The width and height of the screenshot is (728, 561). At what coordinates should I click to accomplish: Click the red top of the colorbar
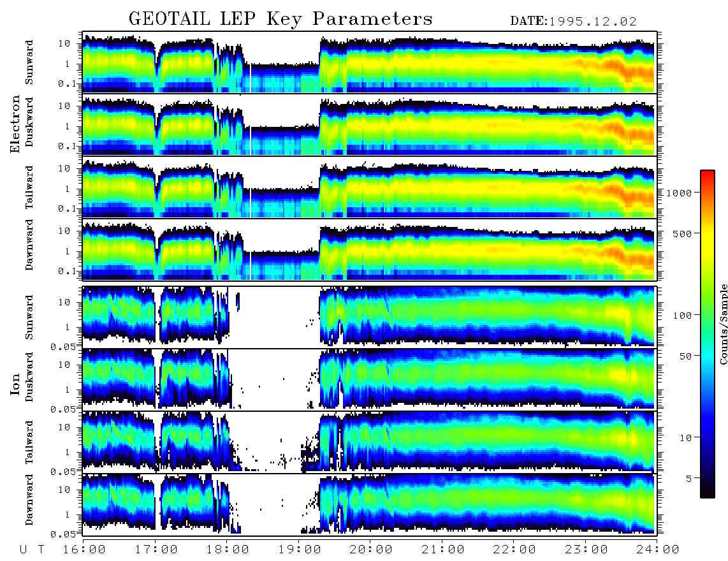click(x=708, y=175)
